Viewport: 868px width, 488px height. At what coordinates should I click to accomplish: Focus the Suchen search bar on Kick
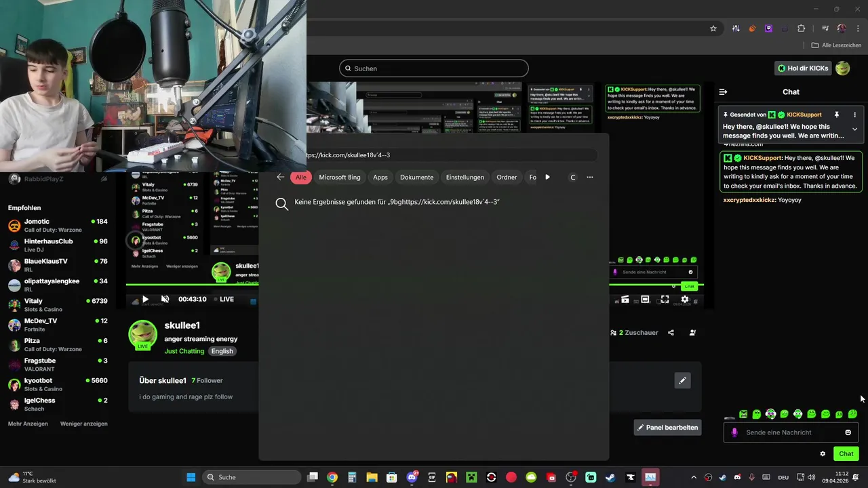(434, 68)
